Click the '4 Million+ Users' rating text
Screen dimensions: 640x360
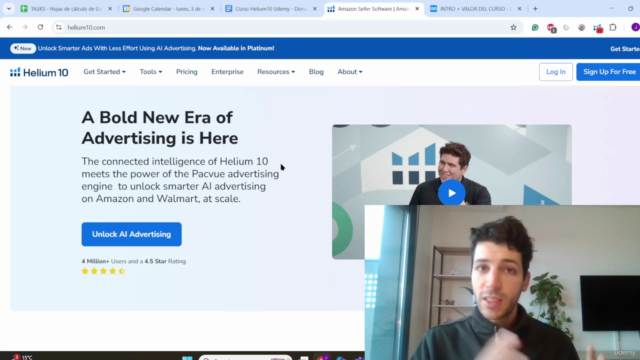pyautogui.click(x=133, y=261)
